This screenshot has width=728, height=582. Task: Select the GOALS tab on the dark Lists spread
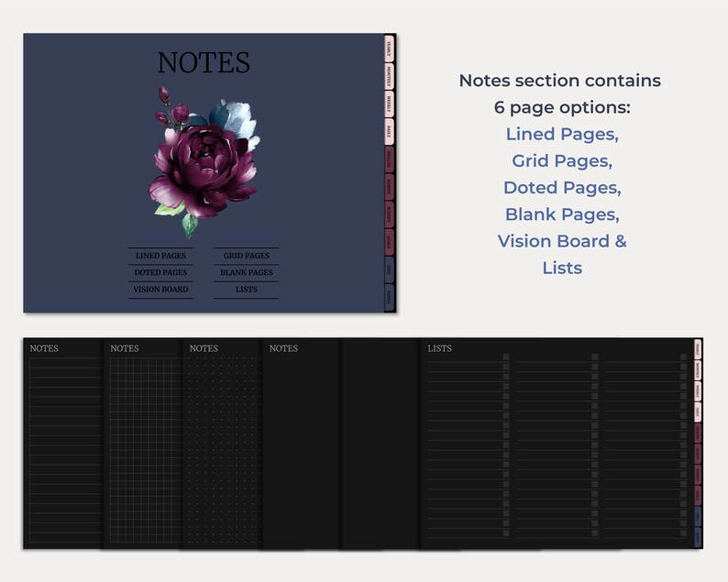pyautogui.click(x=698, y=496)
